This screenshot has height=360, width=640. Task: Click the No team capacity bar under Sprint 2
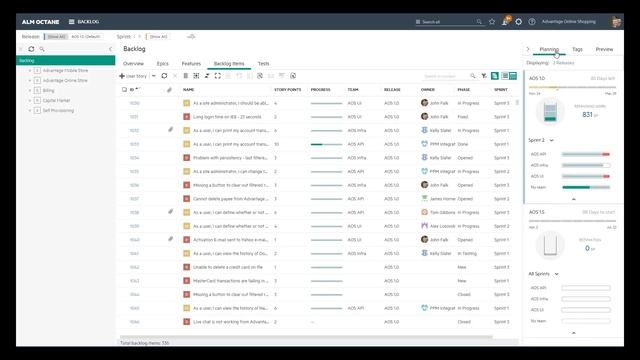pos(586,187)
